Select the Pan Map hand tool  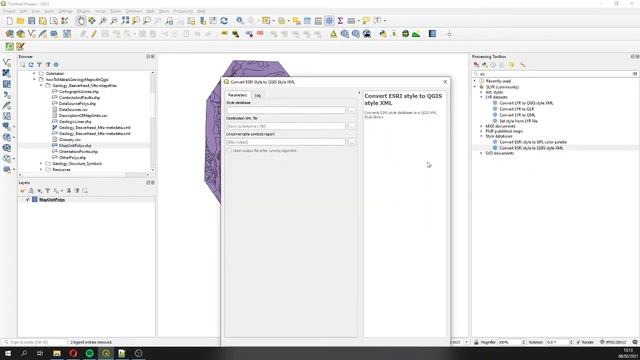click(x=81, y=21)
